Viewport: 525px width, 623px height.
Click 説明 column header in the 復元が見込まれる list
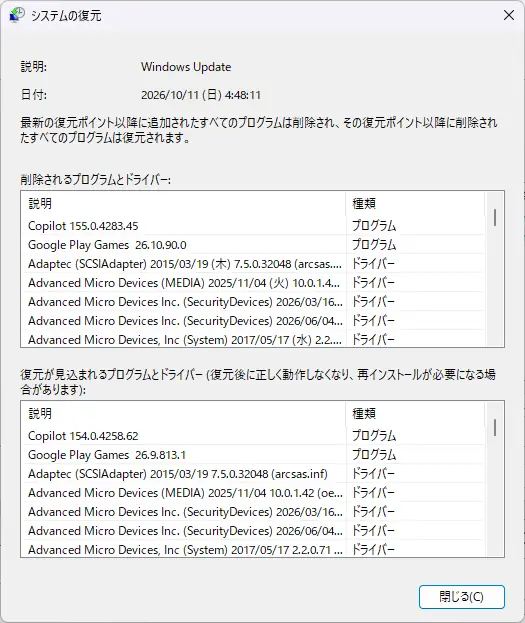pyautogui.click(x=184, y=414)
